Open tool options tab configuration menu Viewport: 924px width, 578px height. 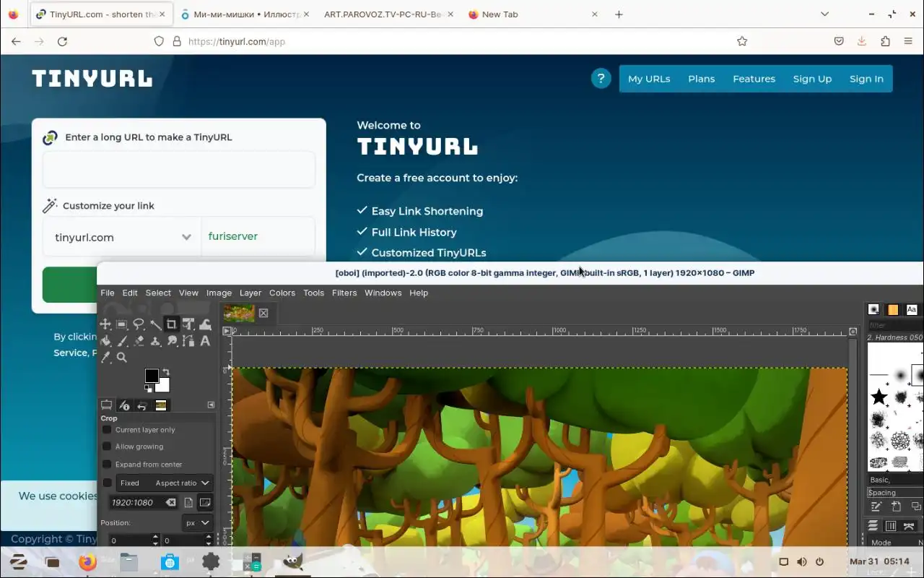click(x=211, y=405)
